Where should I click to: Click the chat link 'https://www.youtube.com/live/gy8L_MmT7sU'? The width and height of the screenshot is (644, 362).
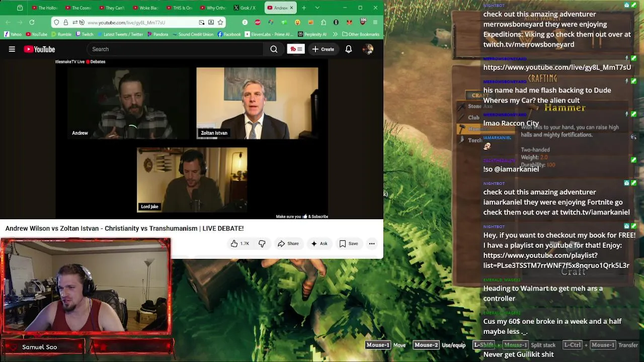pyautogui.click(x=557, y=67)
